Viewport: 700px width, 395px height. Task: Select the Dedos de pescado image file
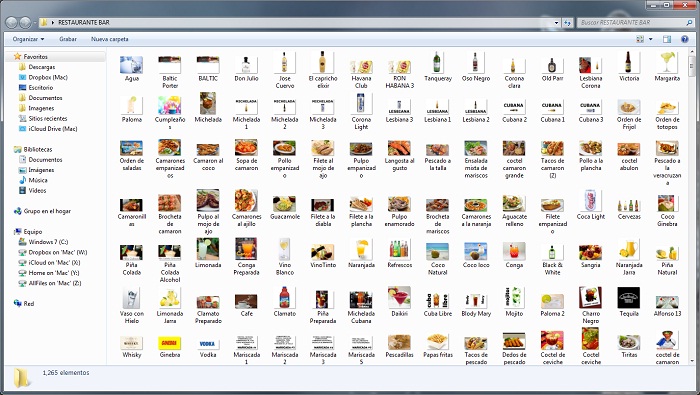pos(514,349)
